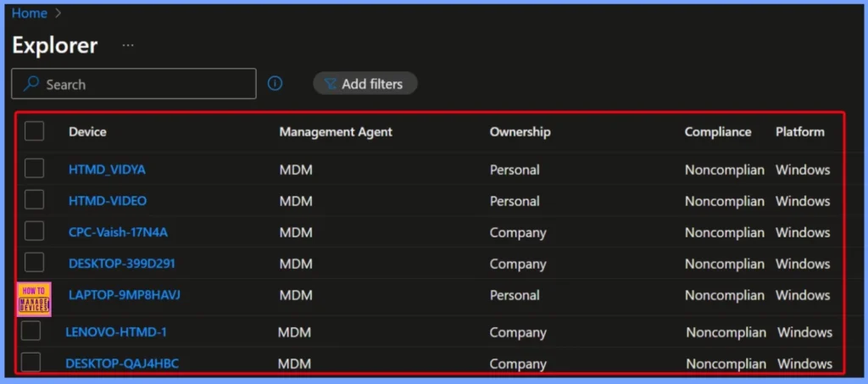Click Windows in LENOVO-HTMD-1 row

click(805, 332)
